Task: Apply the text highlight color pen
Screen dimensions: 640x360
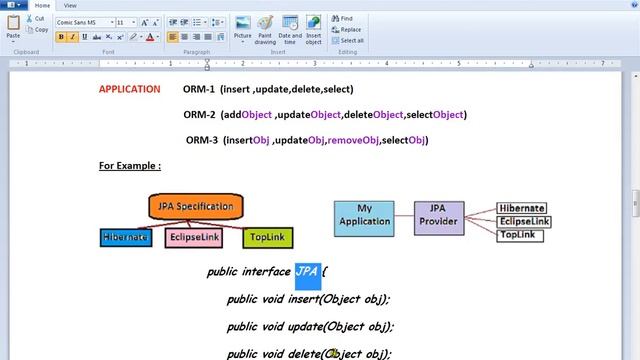Action: tap(133, 37)
